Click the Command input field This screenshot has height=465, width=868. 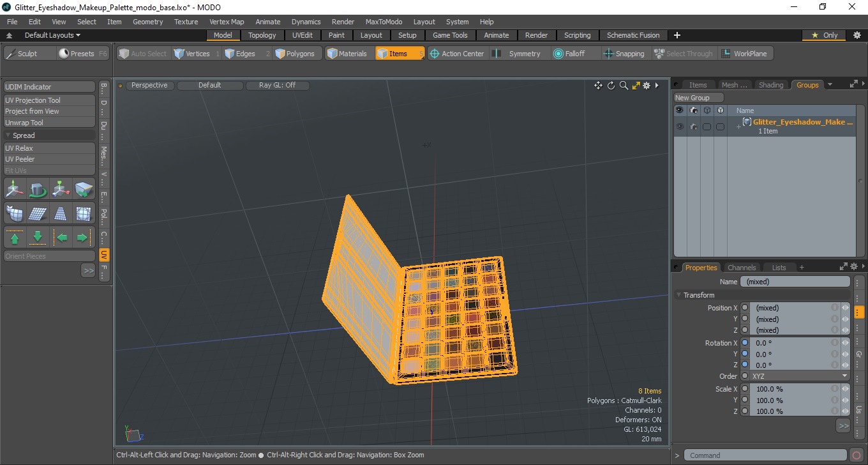pos(766,455)
